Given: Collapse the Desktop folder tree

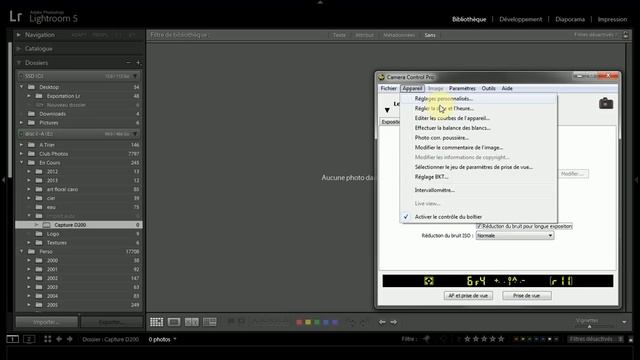Looking at the screenshot, I should click(22, 87).
